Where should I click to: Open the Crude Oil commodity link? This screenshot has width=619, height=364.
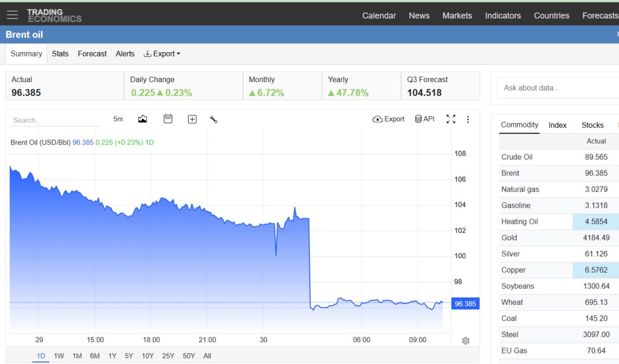pos(517,157)
